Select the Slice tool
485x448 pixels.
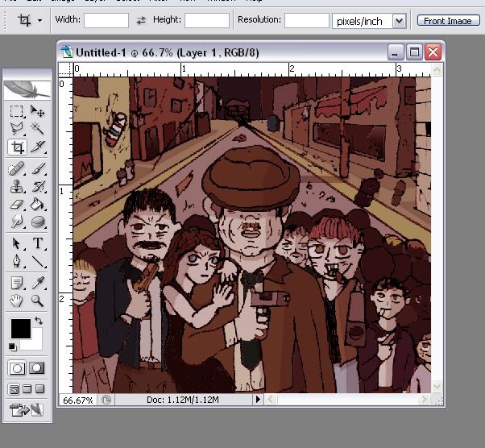[37, 147]
